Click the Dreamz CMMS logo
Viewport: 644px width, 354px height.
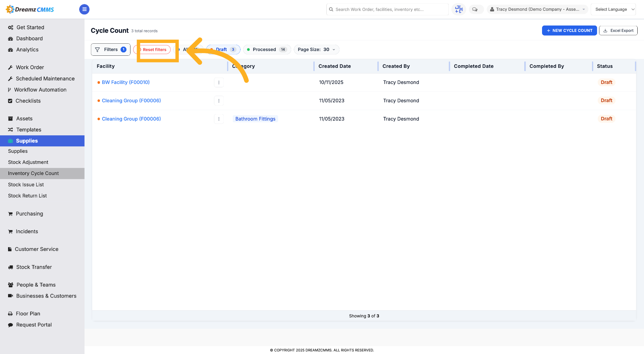point(30,9)
